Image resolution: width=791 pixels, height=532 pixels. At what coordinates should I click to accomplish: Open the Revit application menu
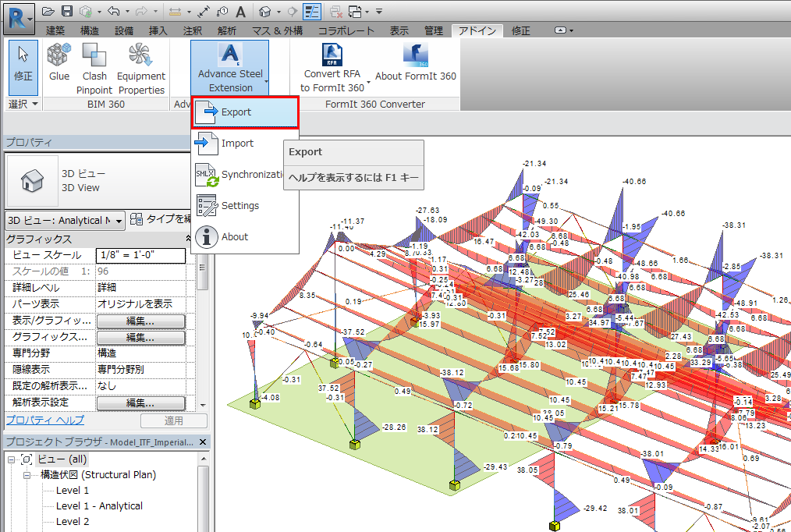[19, 20]
